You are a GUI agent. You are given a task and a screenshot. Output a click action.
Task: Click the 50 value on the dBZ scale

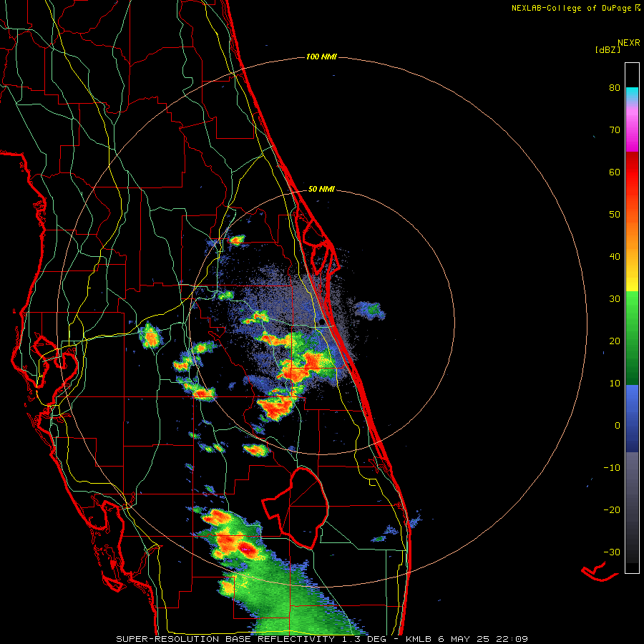point(615,215)
